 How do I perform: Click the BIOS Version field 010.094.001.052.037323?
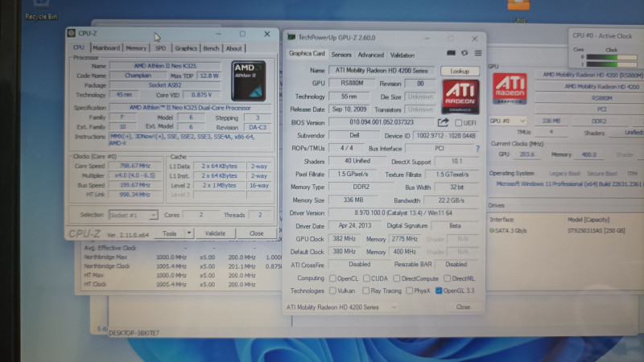382,122
